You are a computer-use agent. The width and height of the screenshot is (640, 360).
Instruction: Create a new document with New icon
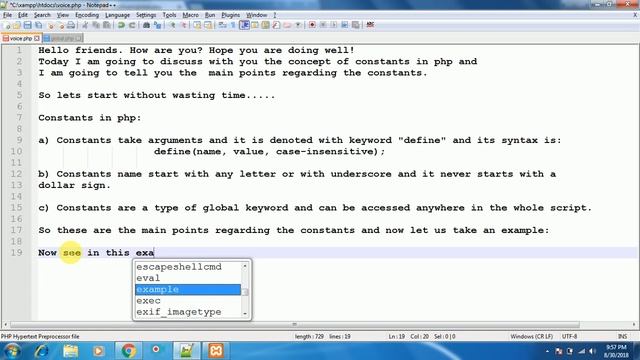point(7,25)
